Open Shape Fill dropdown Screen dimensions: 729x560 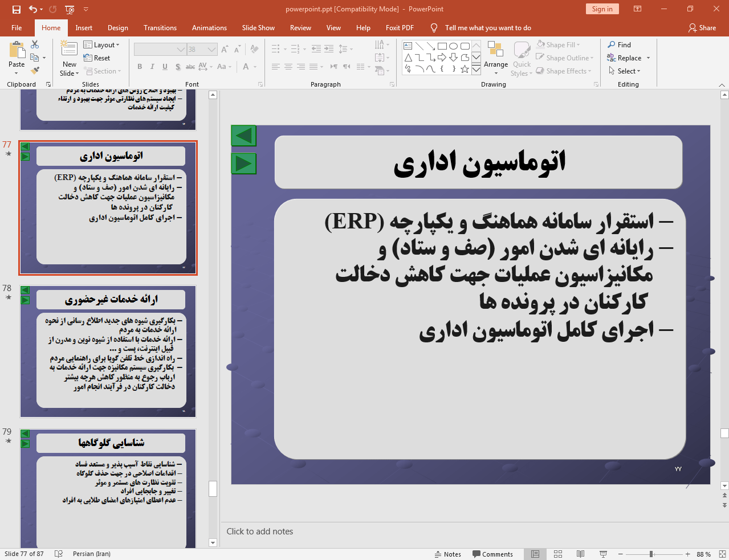coord(558,45)
